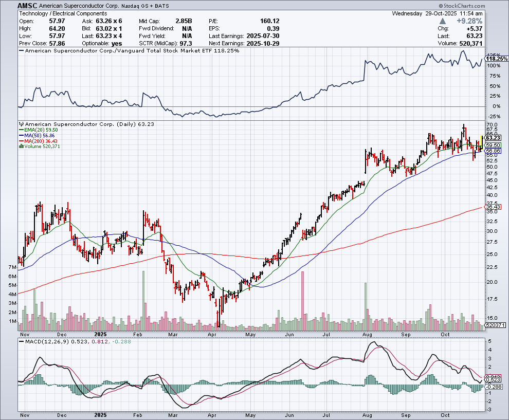Click the green EMA(20) legend line marker
Screen dimensions: 509x420
(20, 130)
